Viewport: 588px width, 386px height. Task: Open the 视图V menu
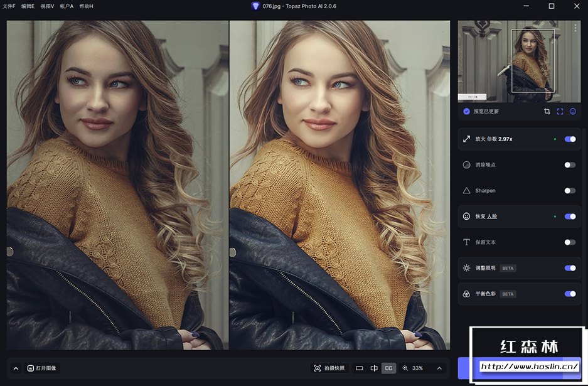tap(47, 6)
